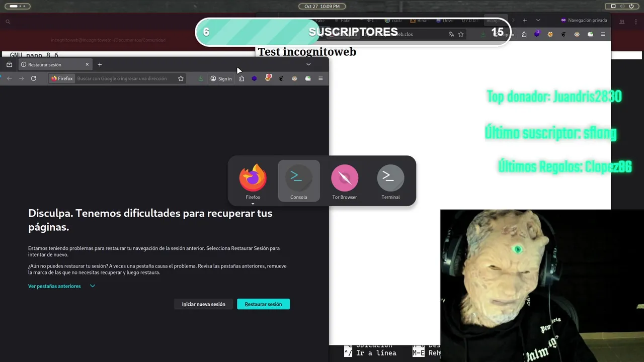Click 'Test incognitoweb' heading in private window

coord(307,51)
